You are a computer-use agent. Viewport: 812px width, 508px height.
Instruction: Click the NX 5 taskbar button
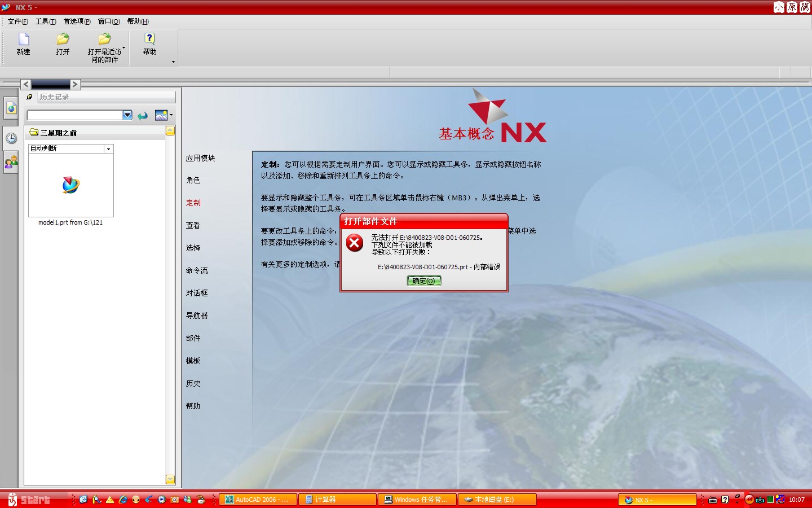pos(657,500)
